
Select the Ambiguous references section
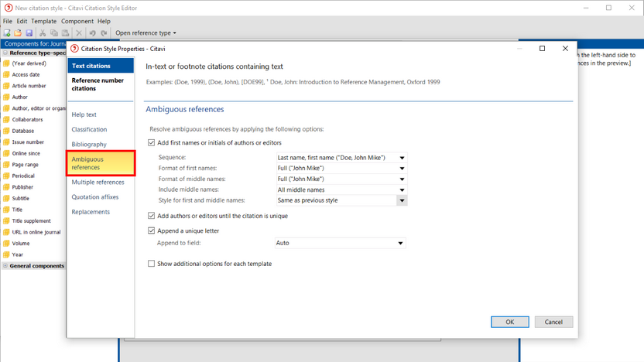pos(101,163)
